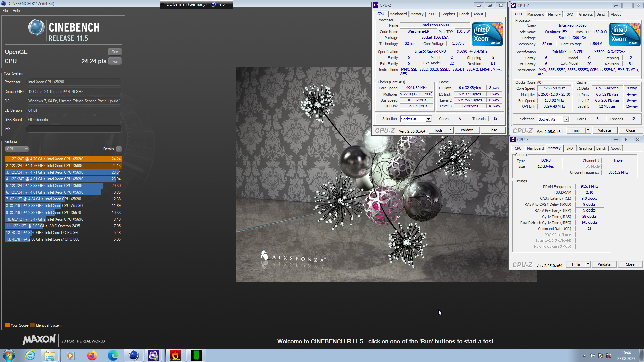Select ranking row 12 Core i7 960

pos(63,233)
